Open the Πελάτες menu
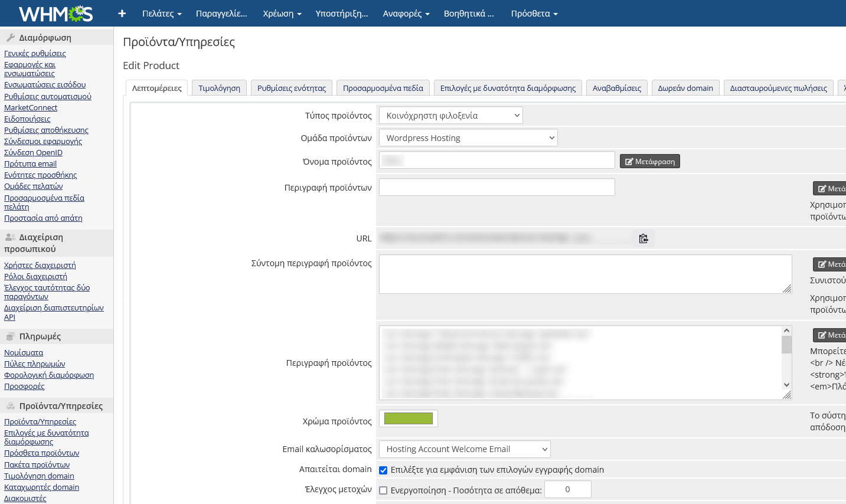This screenshot has height=504, width=846. coord(162,14)
